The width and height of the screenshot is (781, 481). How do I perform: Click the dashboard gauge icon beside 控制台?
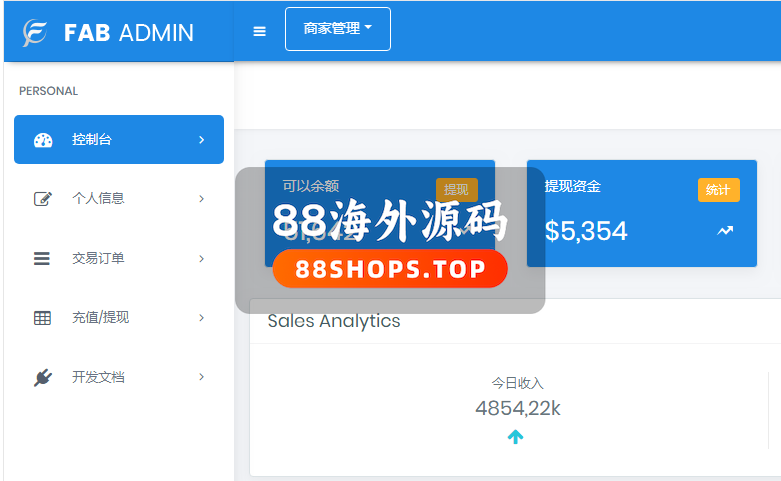pos(43,140)
